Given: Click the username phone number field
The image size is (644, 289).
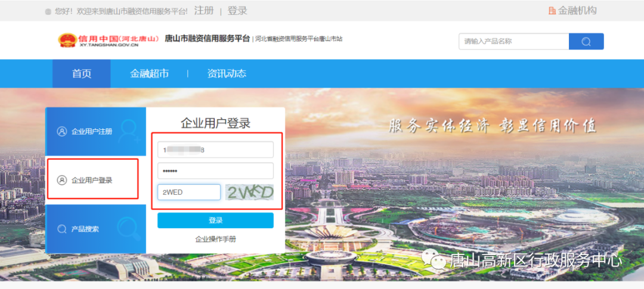Looking at the screenshot, I should click(215, 150).
